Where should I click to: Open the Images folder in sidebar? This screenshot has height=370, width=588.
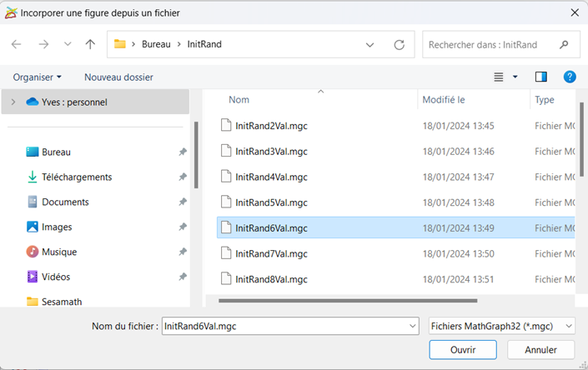click(57, 227)
